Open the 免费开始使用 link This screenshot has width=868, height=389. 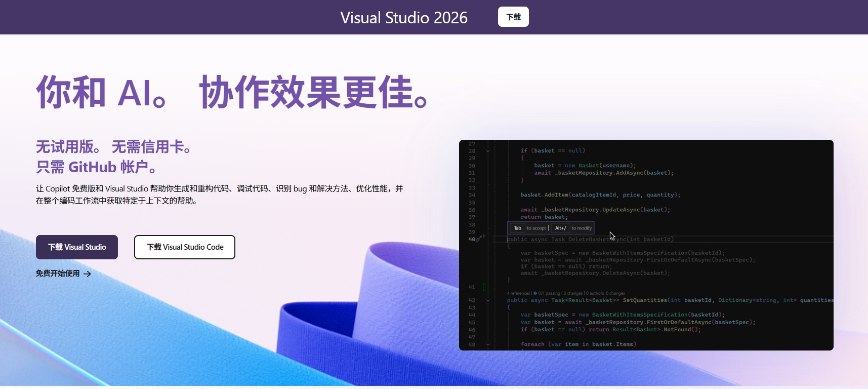[63, 274]
